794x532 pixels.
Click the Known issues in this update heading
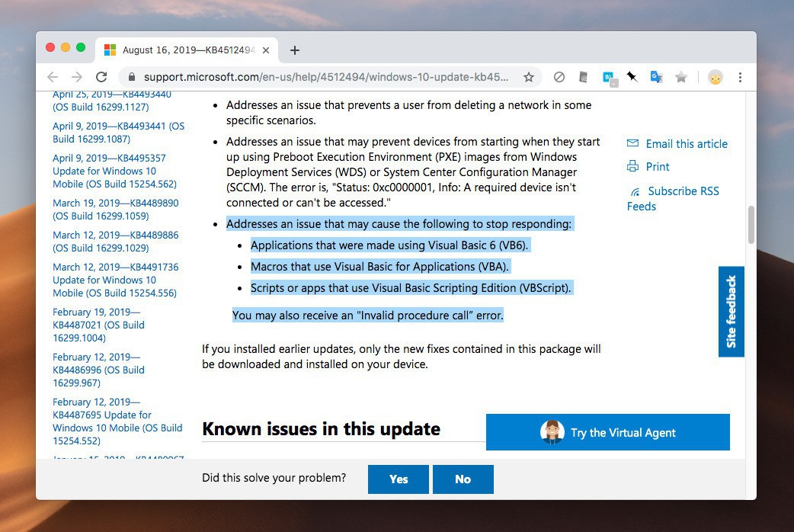[x=321, y=428]
